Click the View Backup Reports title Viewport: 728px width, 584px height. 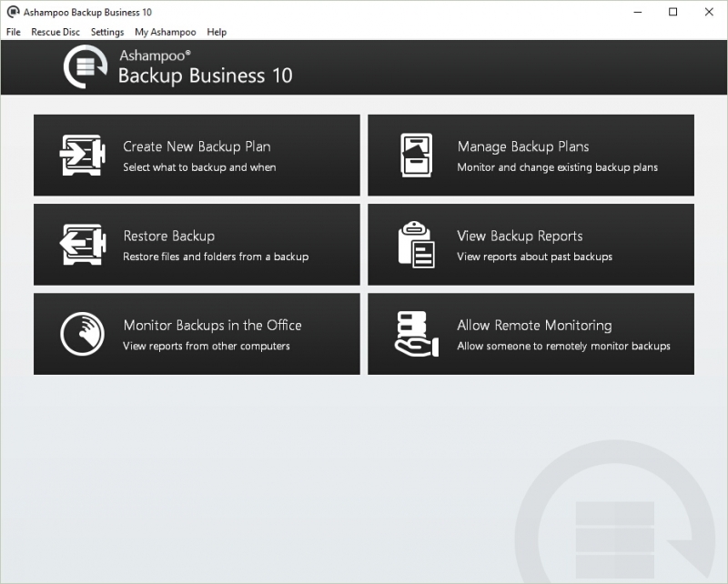[x=520, y=236]
